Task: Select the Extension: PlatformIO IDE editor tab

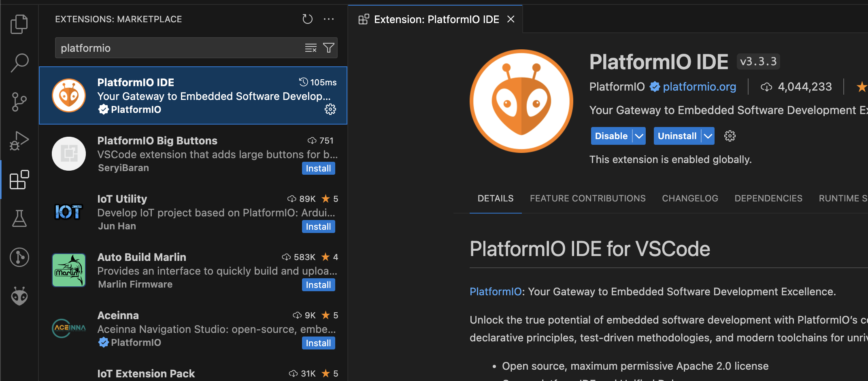Action: 436,19
